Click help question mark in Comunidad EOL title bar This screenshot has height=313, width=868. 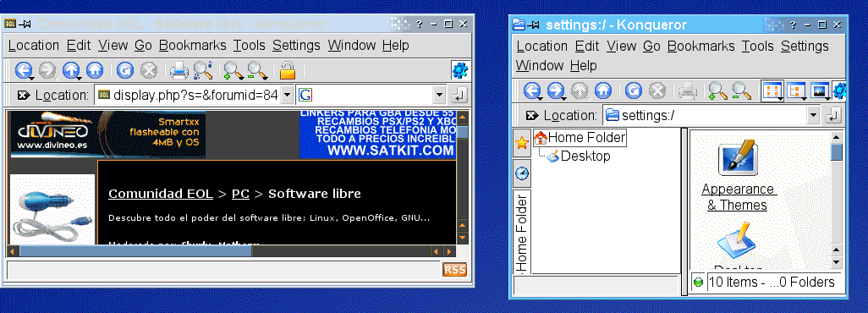click(x=420, y=24)
